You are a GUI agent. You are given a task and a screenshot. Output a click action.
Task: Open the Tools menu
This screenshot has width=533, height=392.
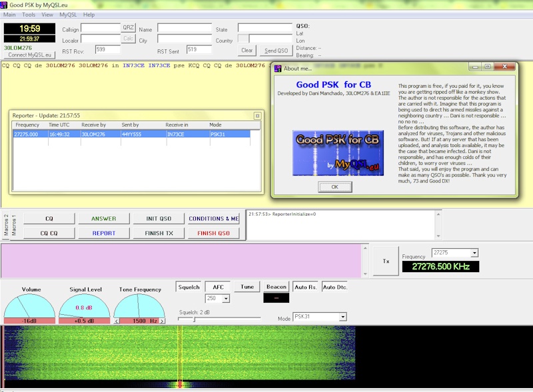[x=29, y=15]
